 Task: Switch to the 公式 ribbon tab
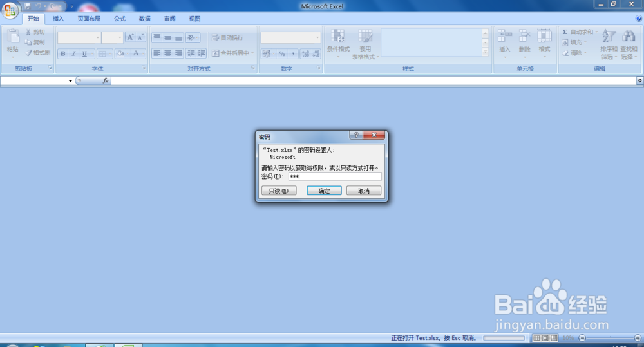click(x=120, y=19)
